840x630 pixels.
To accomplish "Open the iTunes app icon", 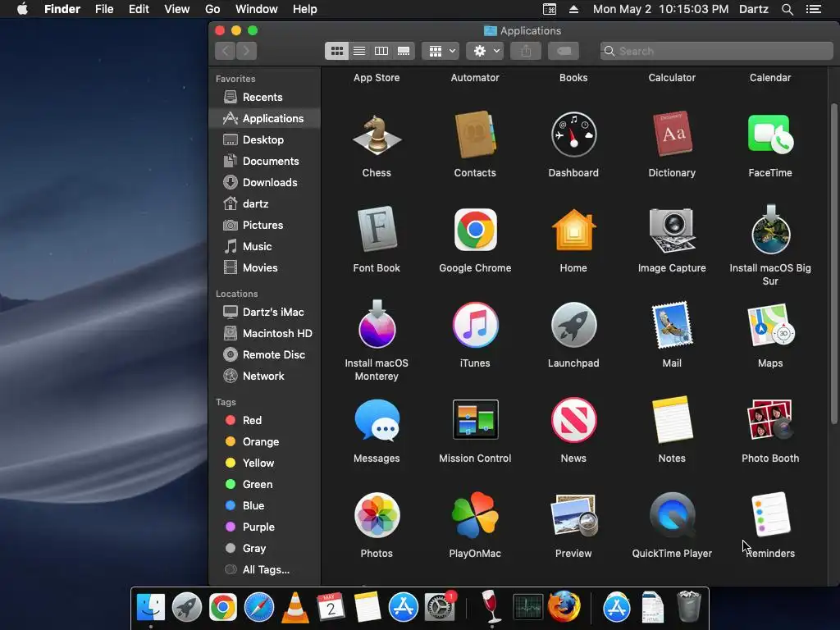I will click(475, 325).
